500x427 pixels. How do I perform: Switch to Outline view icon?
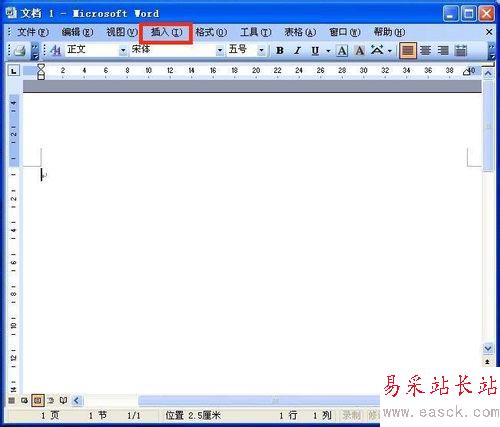coord(51,400)
